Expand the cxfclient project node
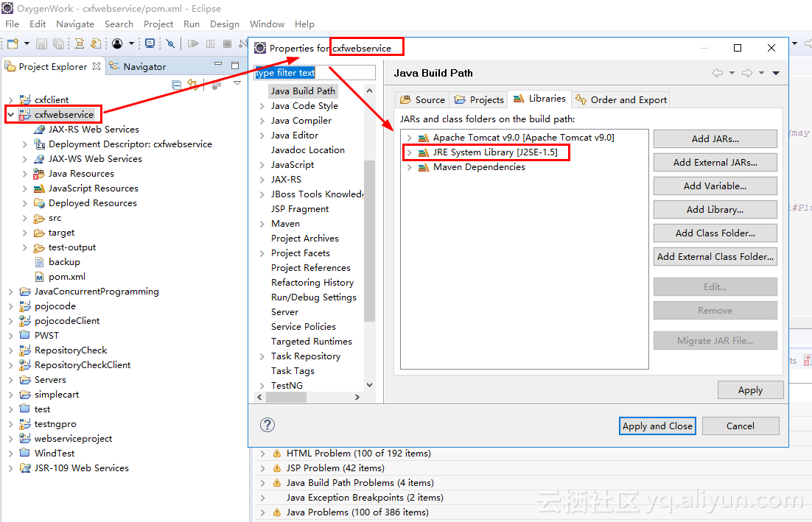The width and height of the screenshot is (812, 522). (x=11, y=100)
